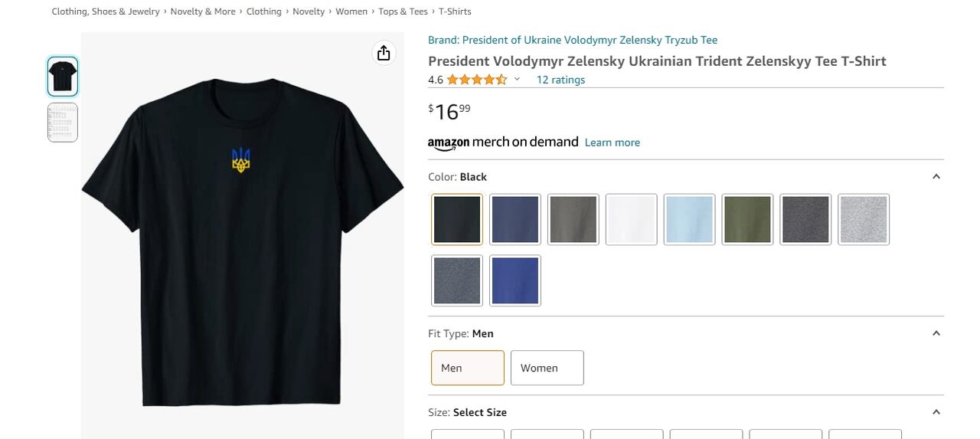Select the Men fit type
This screenshot has height=439, width=980.
pyautogui.click(x=467, y=368)
